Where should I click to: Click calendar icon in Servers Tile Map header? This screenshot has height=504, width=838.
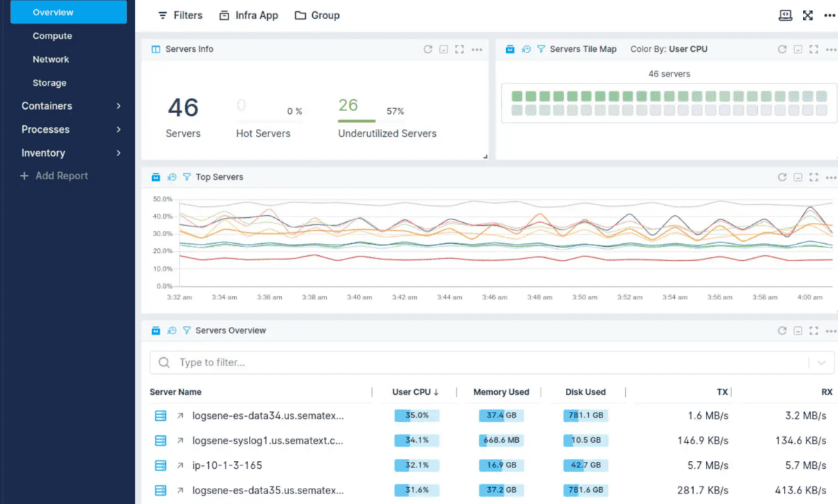(510, 49)
